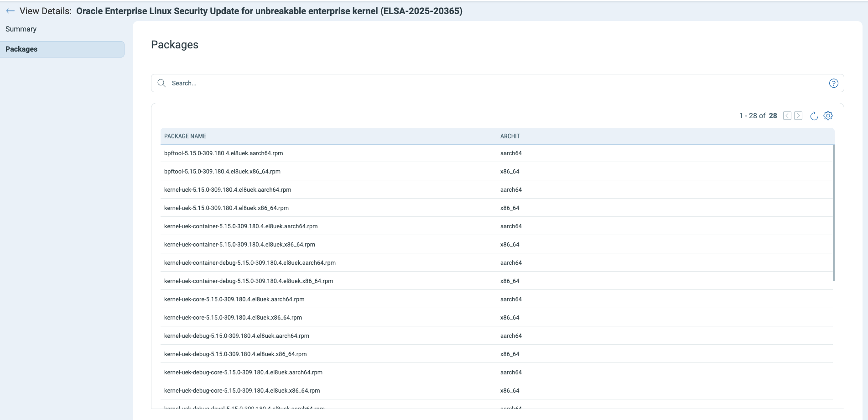Click kernel-uek aarch64 rpm package row
Screen dimensions: 868x420
pos(228,190)
